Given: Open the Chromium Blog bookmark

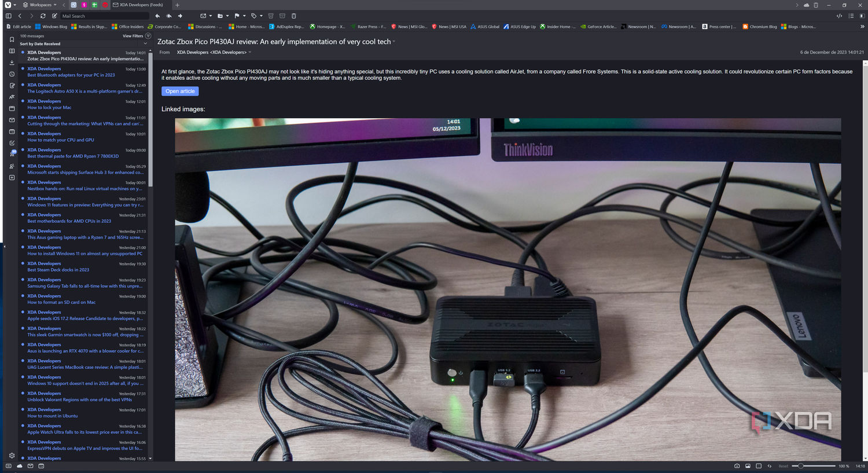Looking at the screenshot, I should [x=760, y=27].
